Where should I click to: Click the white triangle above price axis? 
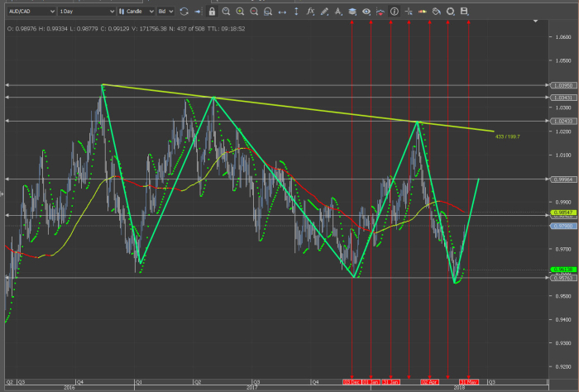pyautogui.click(x=535, y=22)
